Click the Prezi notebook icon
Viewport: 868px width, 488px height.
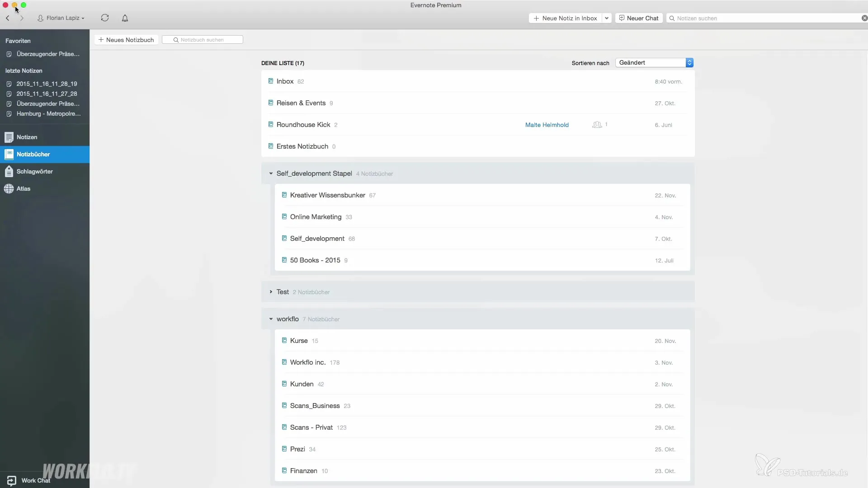point(284,449)
